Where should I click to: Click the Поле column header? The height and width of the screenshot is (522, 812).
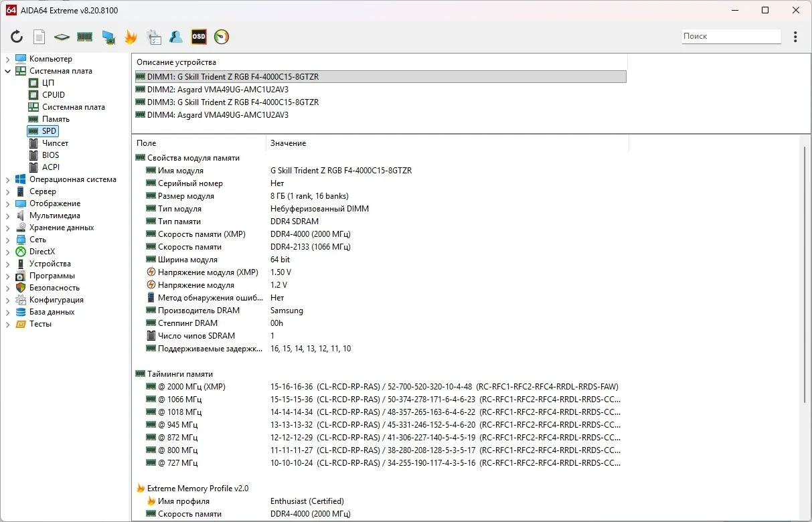[x=199, y=143]
